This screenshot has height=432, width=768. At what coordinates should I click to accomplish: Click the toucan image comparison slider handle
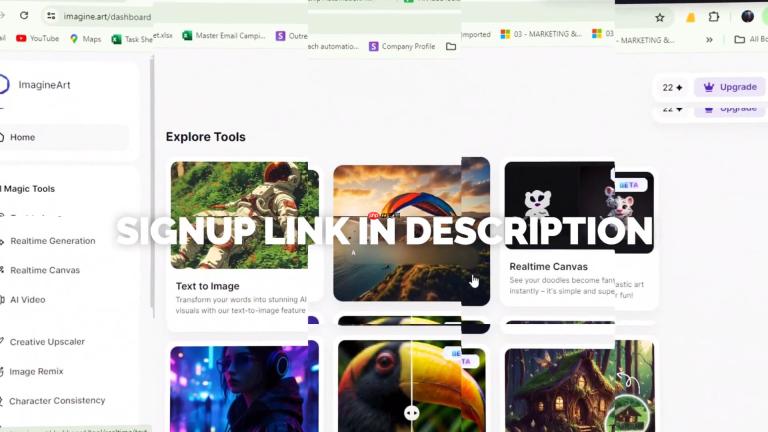(411, 413)
